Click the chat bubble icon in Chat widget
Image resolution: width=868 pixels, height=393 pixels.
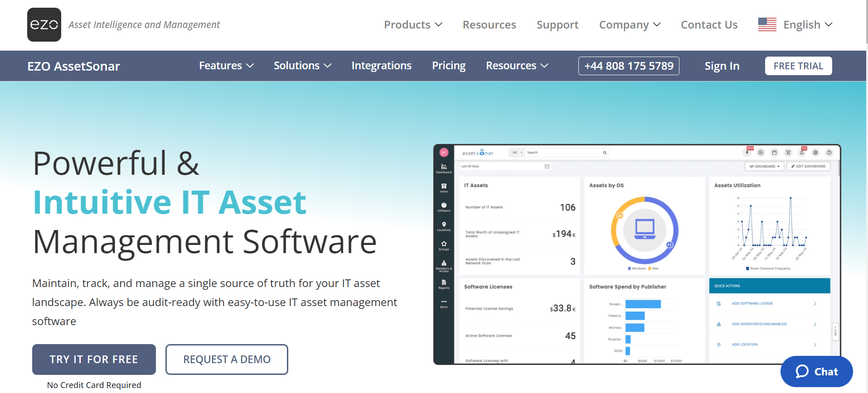pyautogui.click(x=802, y=372)
